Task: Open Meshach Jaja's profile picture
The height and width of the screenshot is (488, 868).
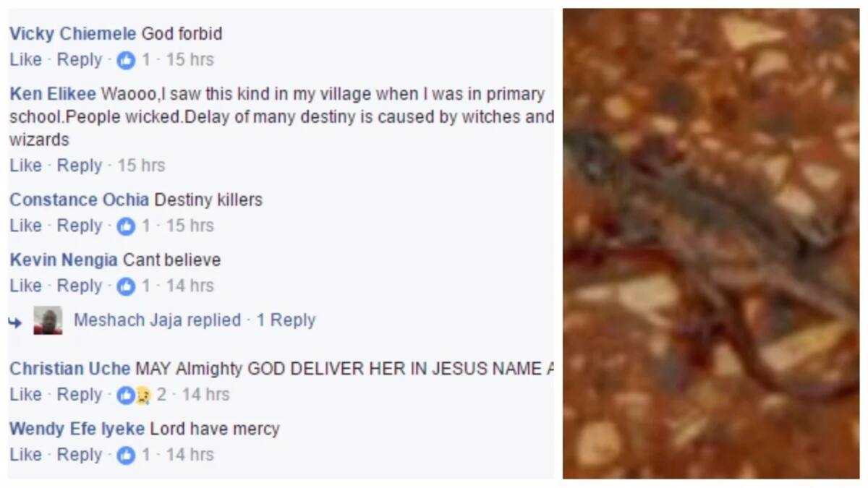Action: pyautogui.click(x=48, y=320)
